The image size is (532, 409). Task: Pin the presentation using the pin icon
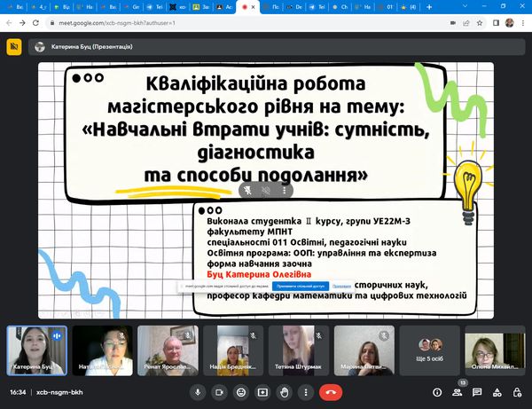[x=249, y=190]
